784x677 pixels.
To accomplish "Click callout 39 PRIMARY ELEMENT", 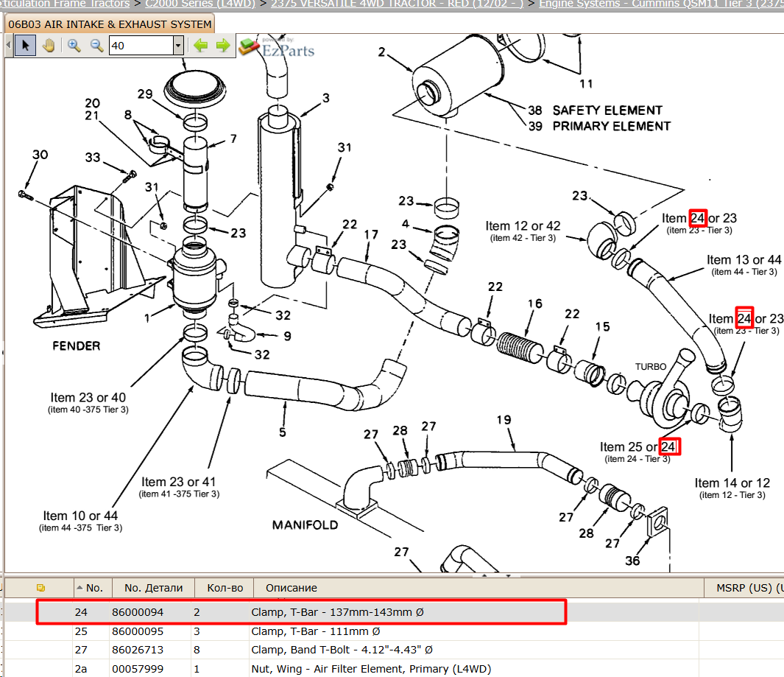I will tap(599, 126).
